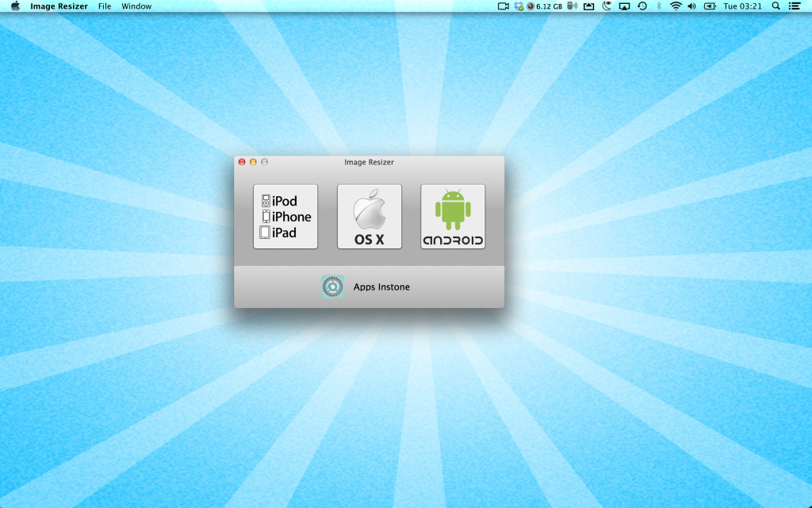Check the wireless mouse battery icon

573,6
